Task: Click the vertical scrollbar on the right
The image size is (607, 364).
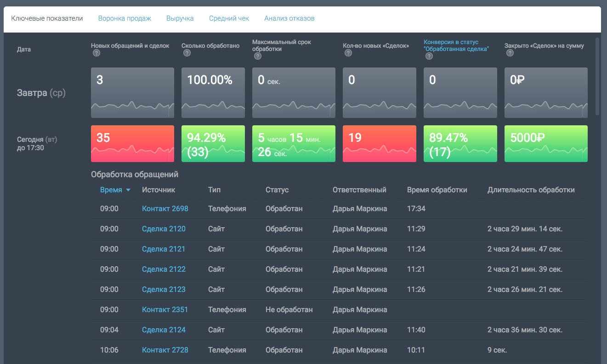Action: coord(597,76)
